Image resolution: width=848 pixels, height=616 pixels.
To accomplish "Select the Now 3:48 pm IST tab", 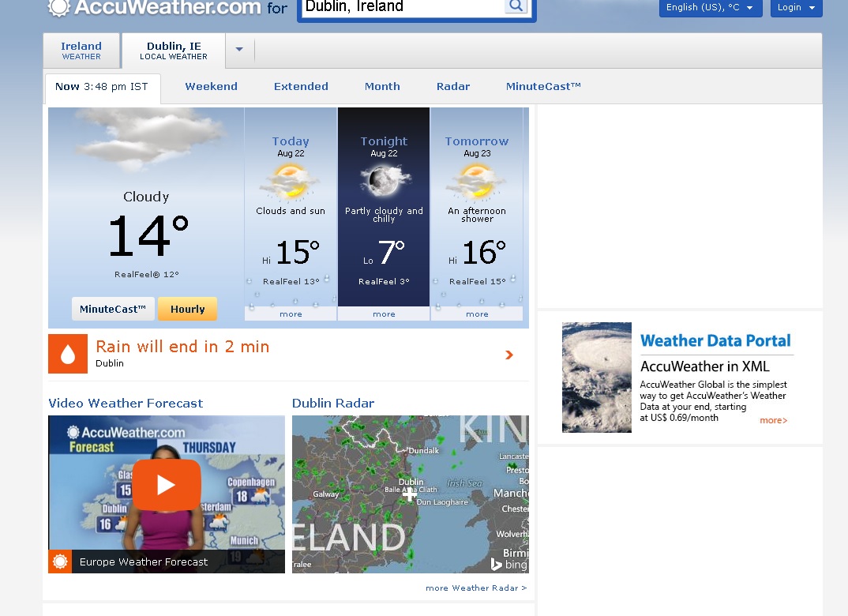I will [102, 87].
